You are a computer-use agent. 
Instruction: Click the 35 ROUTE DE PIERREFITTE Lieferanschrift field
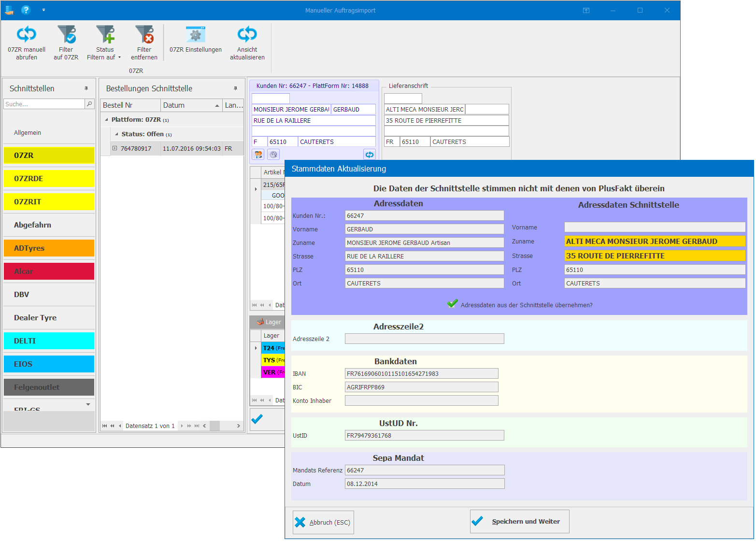point(446,120)
